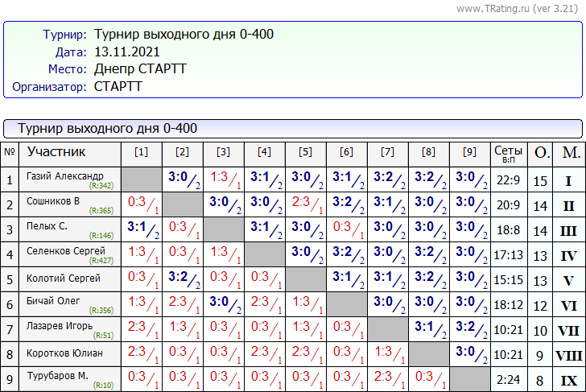This screenshot has width=586, height=392.
Task: Click on Селенков Сергей name
Action: tap(65, 251)
